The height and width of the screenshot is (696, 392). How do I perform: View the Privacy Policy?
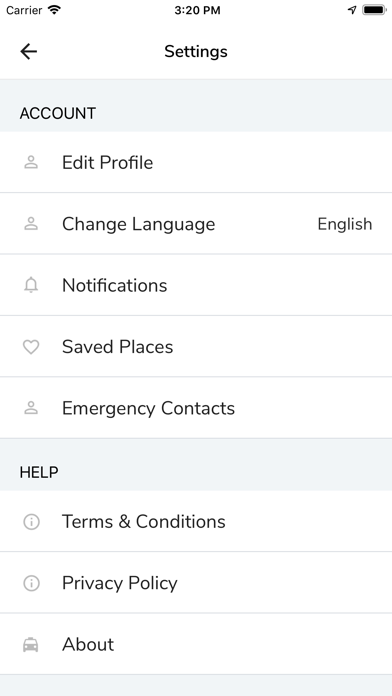(x=196, y=583)
